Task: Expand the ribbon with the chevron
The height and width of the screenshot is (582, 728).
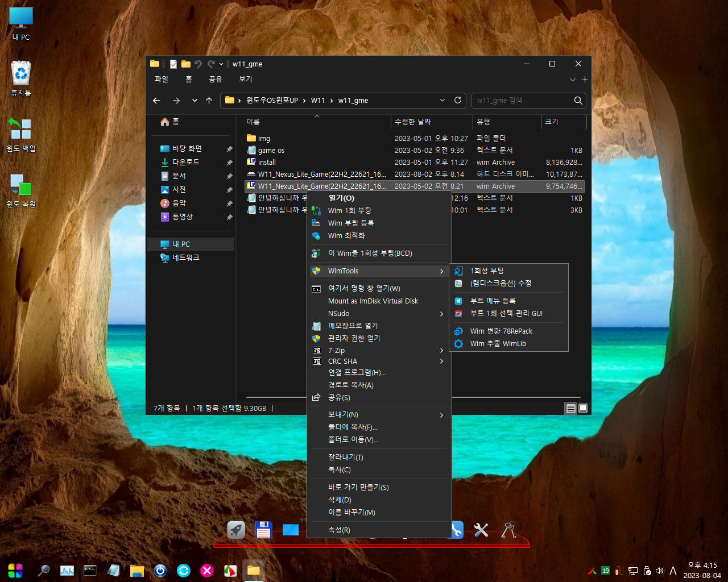Action: [x=573, y=80]
